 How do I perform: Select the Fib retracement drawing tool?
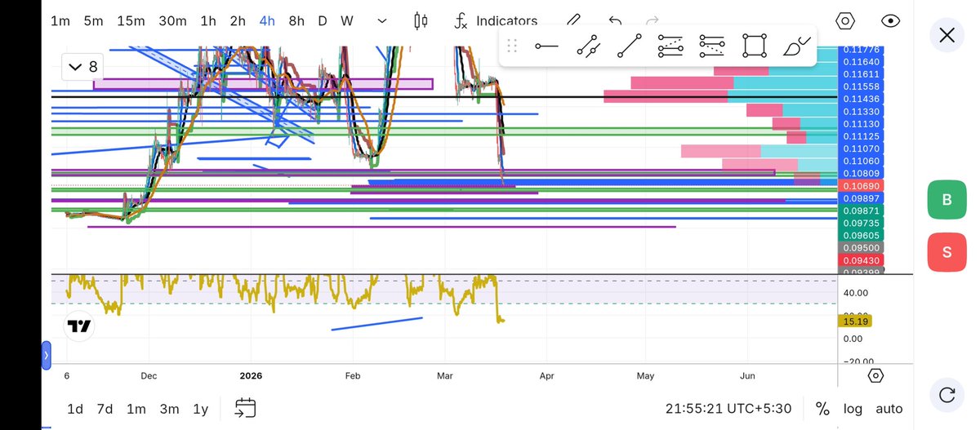(670, 46)
